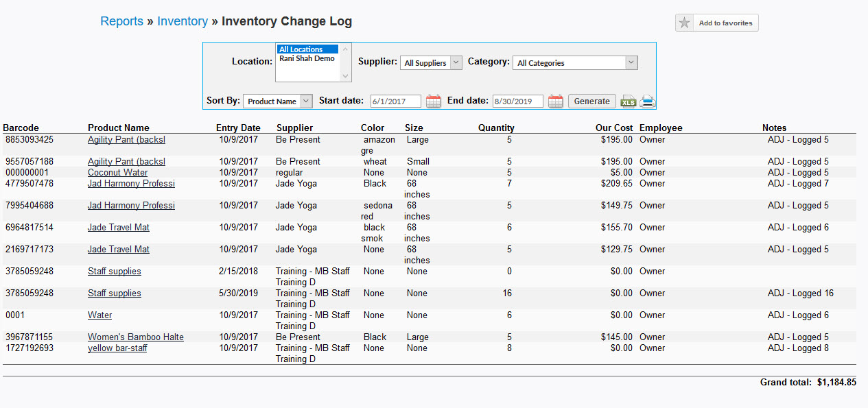Go to Reports via the breadcrumb
The width and height of the screenshot is (868, 408).
tap(121, 21)
